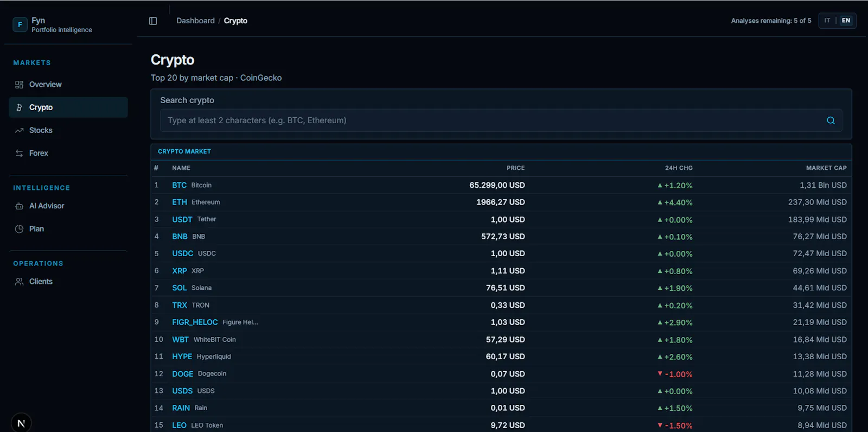Image resolution: width=868 pixels, height=432 pixels.
Task: Click the Bitcoin price 65.299,00 USD
Action: [497, 185]
